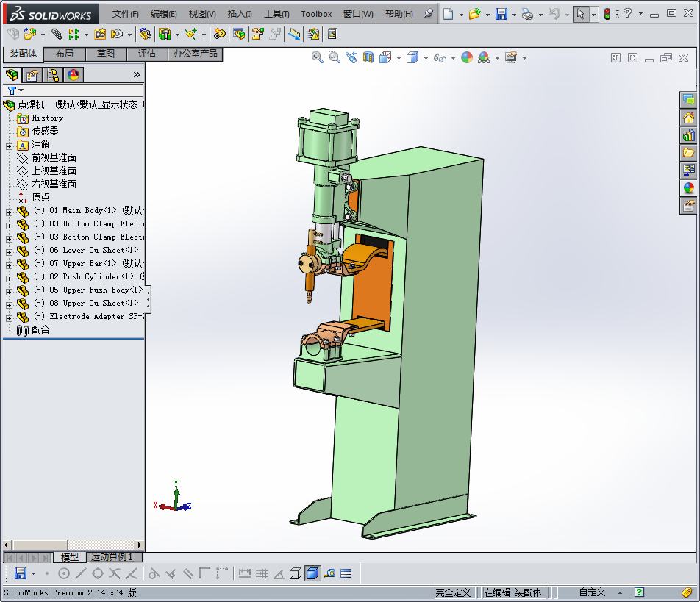Expand the 01 Main Body component
This screenshot has height=602, width=700.
(x=9, y=212)
